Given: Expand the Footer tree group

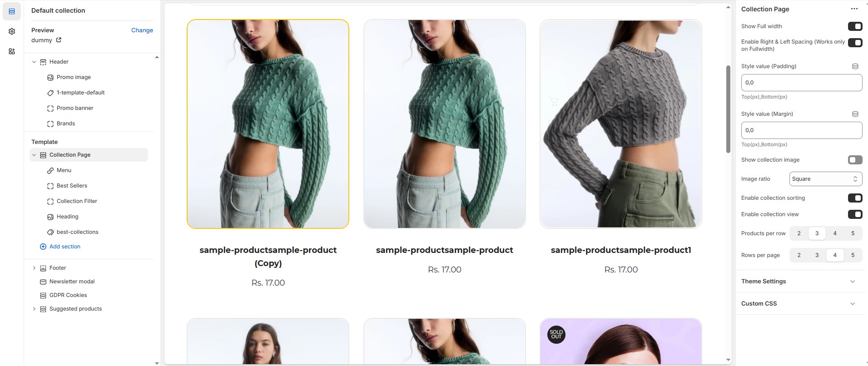Looking at the screenshot, I should pos(34,268).
